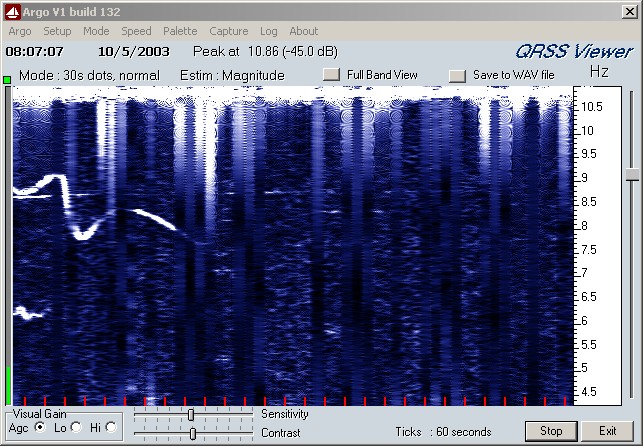Open the Speed menu

[136, 31]
